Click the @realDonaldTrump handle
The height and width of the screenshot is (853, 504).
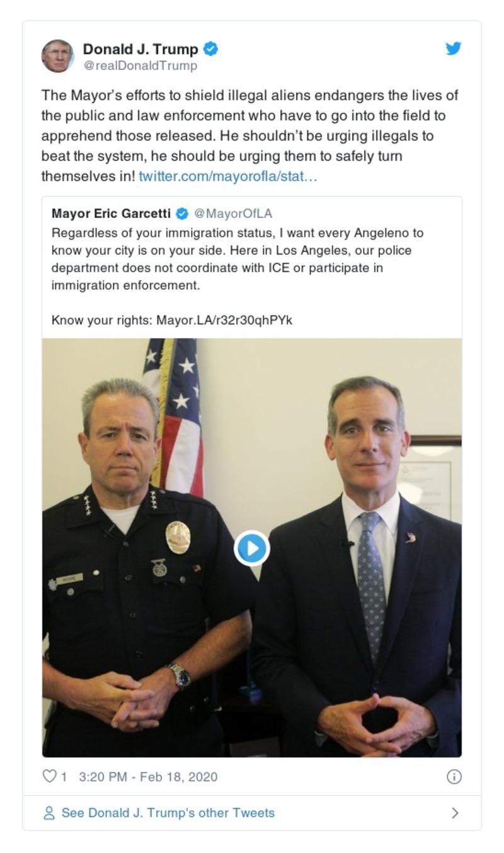tap(140, 66)
